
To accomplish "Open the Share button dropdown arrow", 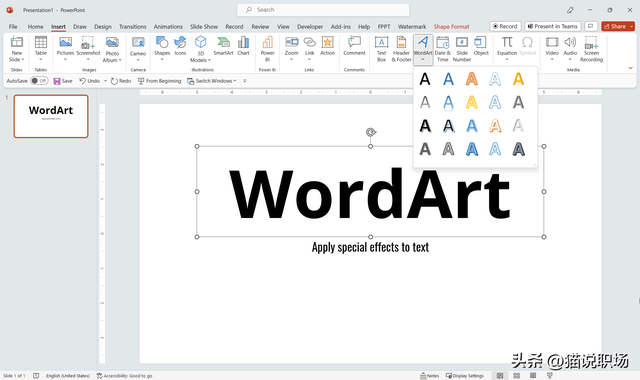I will click(632, 27).
